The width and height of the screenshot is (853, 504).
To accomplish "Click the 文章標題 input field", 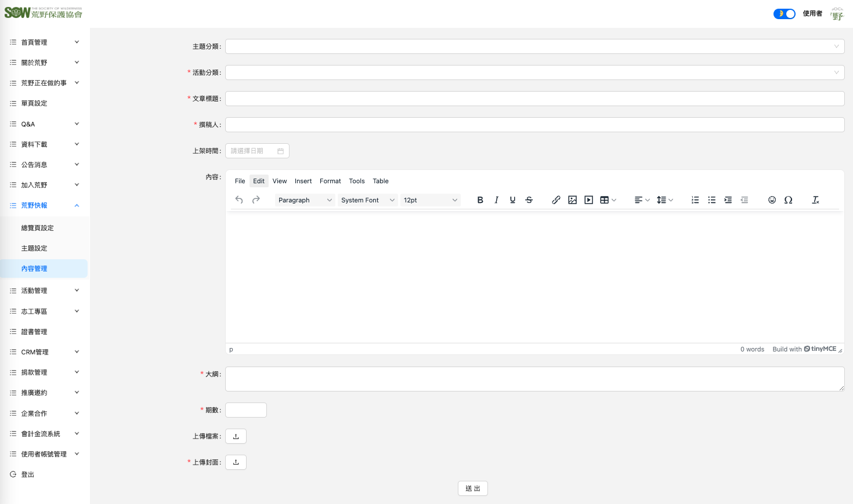I will pyautogui.click(x=534, y=99).
